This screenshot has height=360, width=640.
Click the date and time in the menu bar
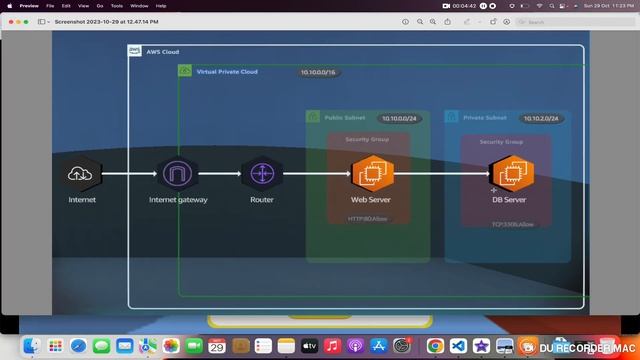click(609, 6)
